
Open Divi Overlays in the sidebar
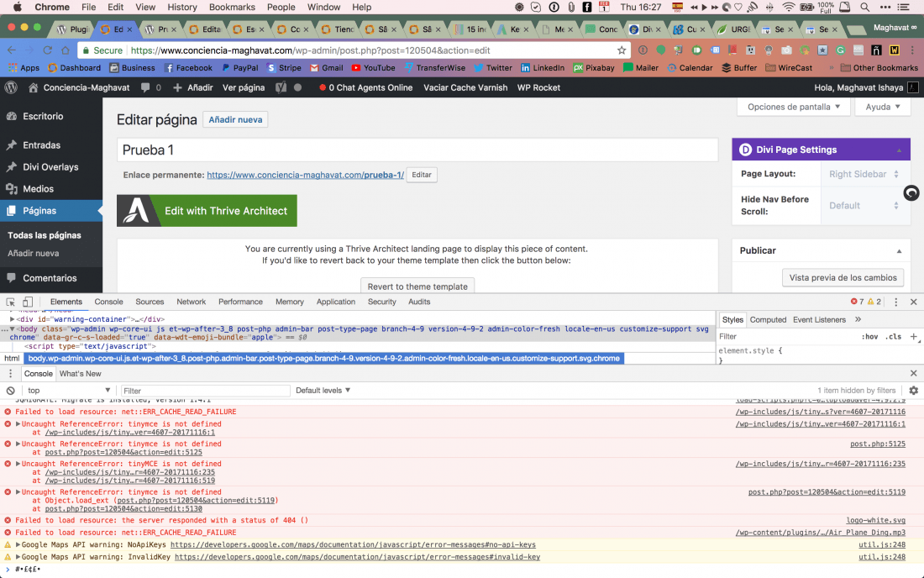[51, 167]
